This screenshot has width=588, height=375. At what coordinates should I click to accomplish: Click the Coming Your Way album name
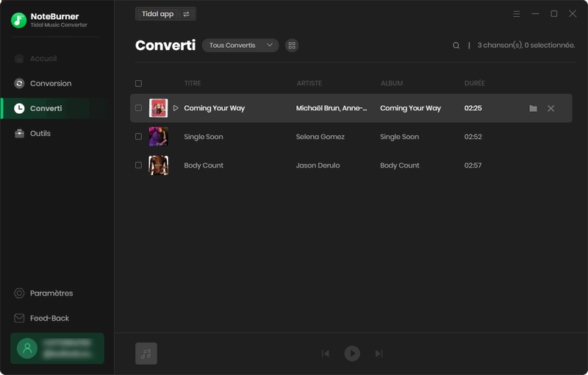[x=410, y=108]
